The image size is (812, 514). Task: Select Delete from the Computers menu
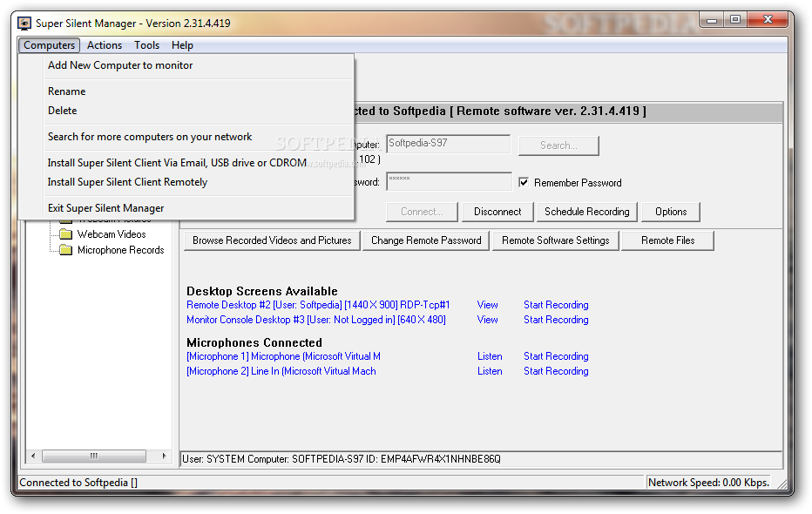click(62, 111)
